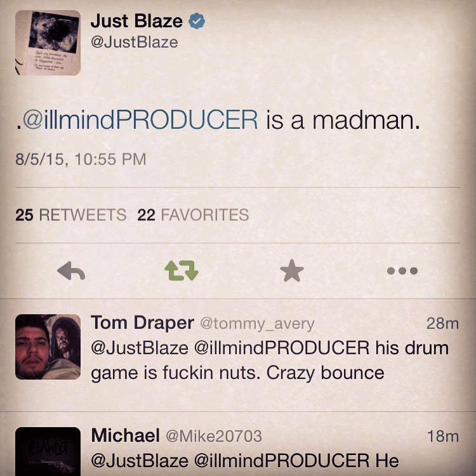
Task: Retweet the madman tweet
Action: point(182,271)
